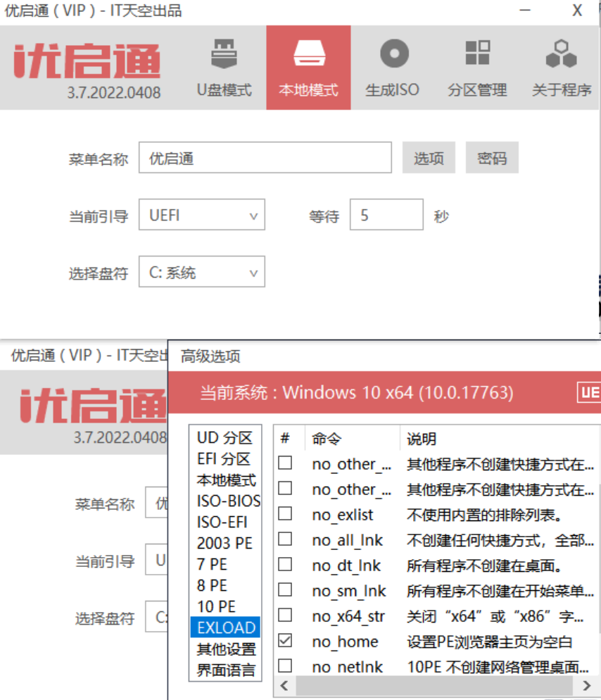Open the U盘模式 USB drive mode
Image resolution: width=601 pixels, height=700 pixels.
point(224,68)
